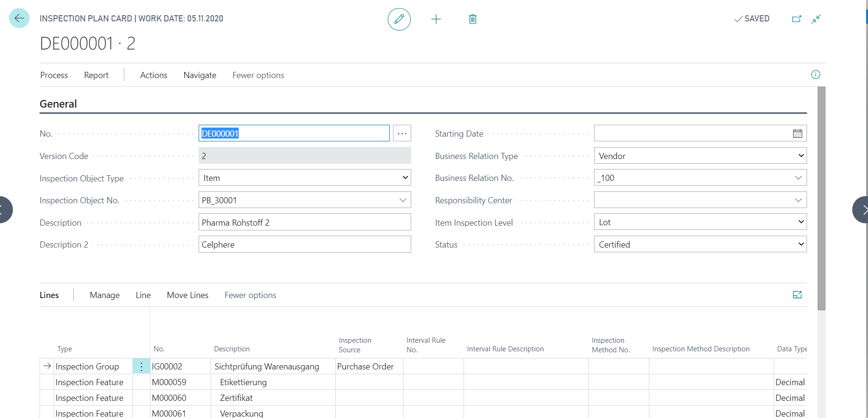Open the Process menu
This screenshot has height=418, width=868.
[x=54, y=75]
